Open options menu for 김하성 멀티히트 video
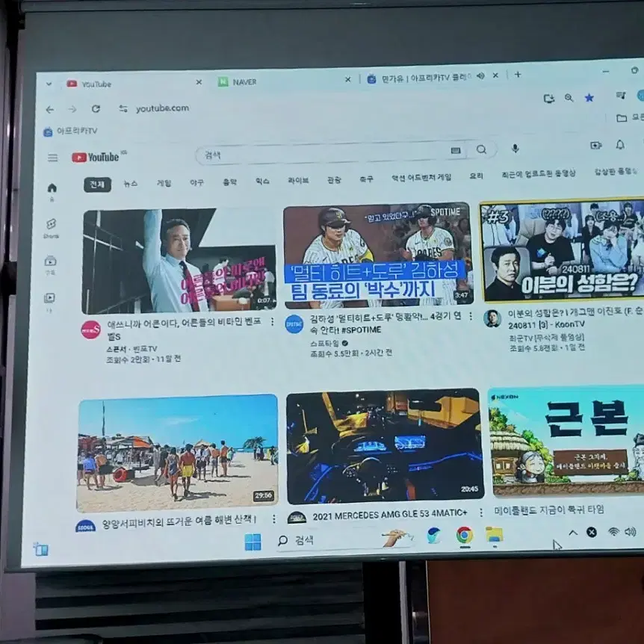Screen dimensions: 644x644 point(471,315)
